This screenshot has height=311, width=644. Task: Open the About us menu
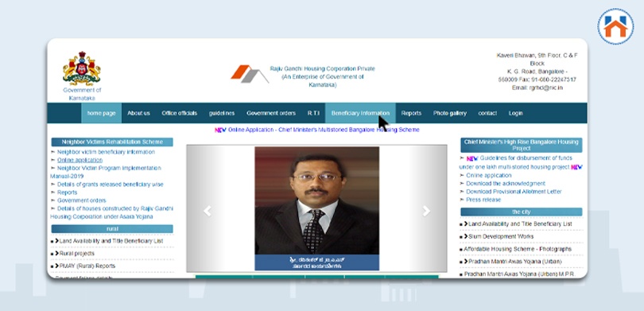pyautogui.click(x=138, y=113)
